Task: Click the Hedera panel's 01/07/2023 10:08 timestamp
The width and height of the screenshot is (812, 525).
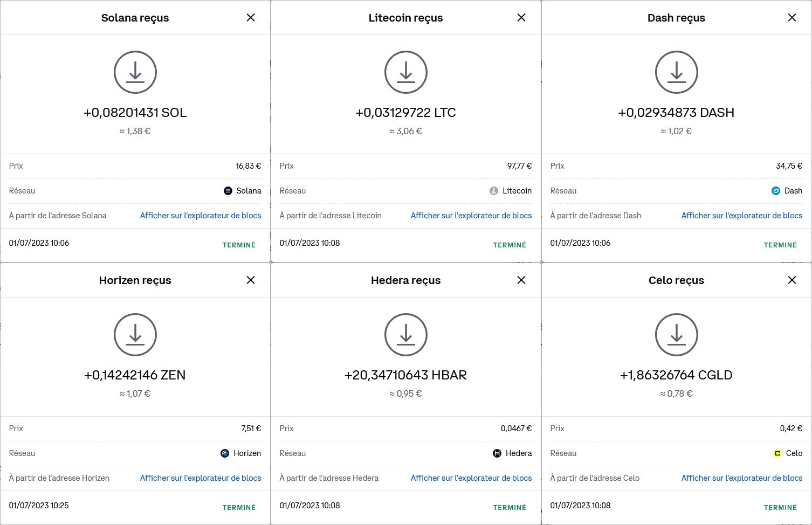Action: tap(309, 506)
